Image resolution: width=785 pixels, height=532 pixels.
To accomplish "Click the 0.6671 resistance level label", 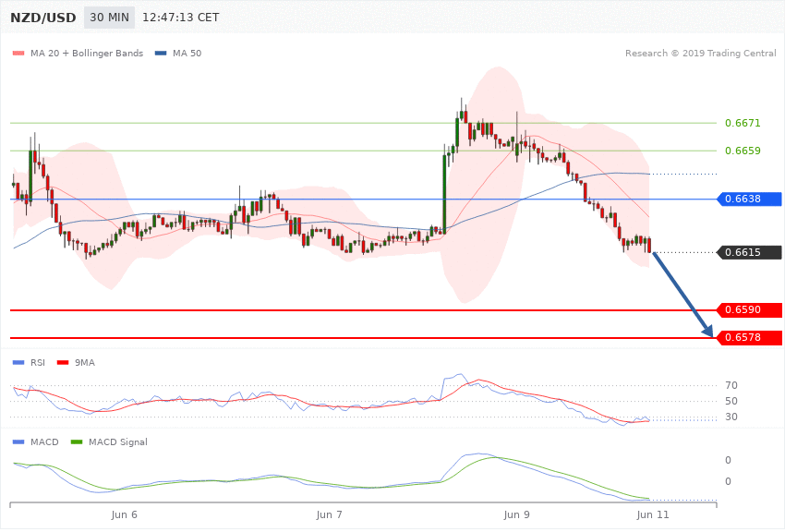I will pyautogui.click(x=743, y=123).
